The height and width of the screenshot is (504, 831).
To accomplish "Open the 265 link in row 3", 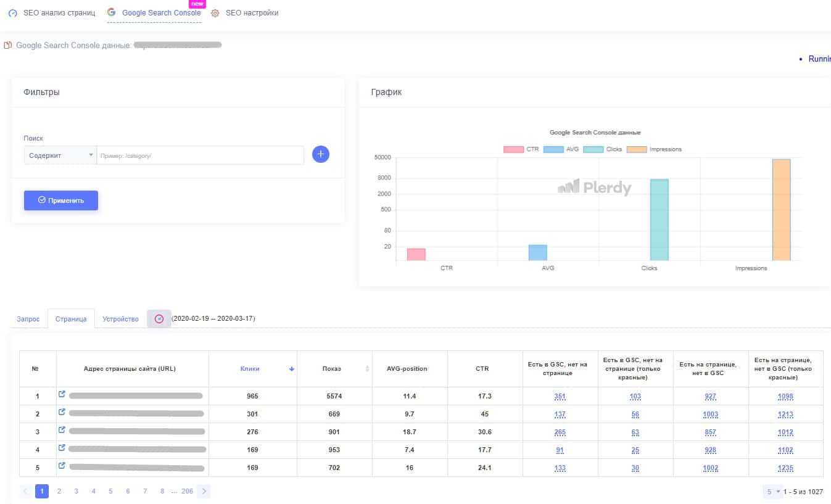I will [x=560, y=432].
